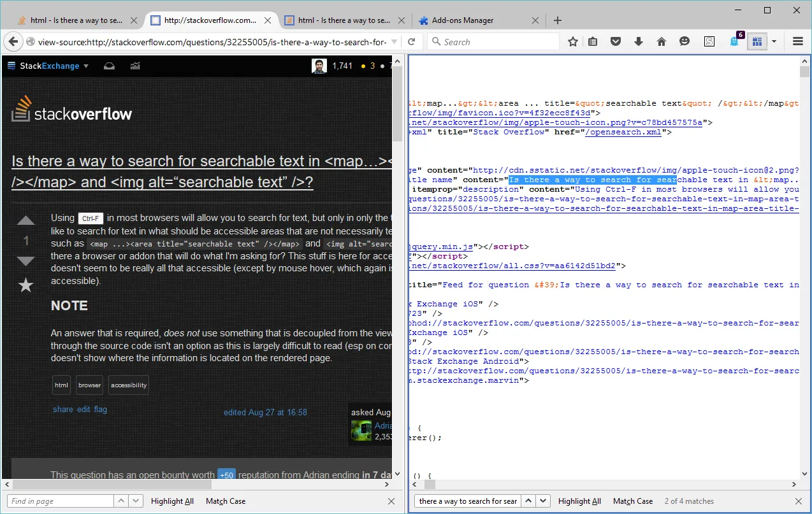
Task: Click the html tag
Action: point(62,385)
